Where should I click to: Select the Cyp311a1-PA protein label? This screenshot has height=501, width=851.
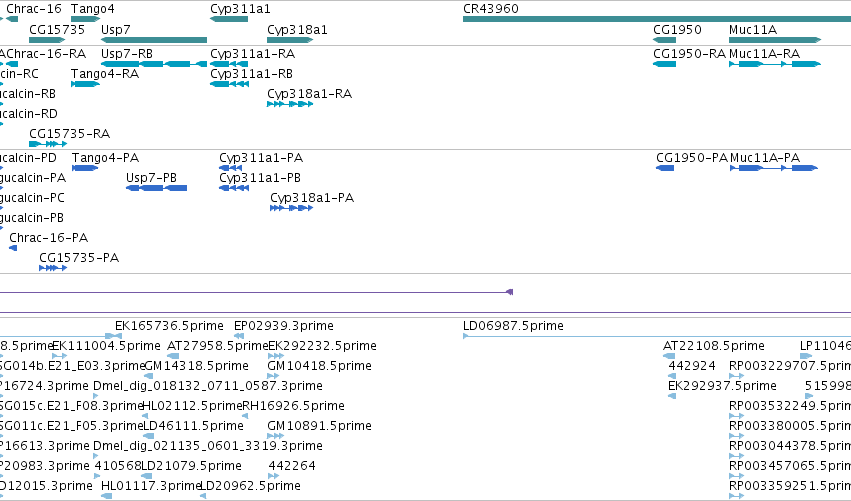(261, 158)
